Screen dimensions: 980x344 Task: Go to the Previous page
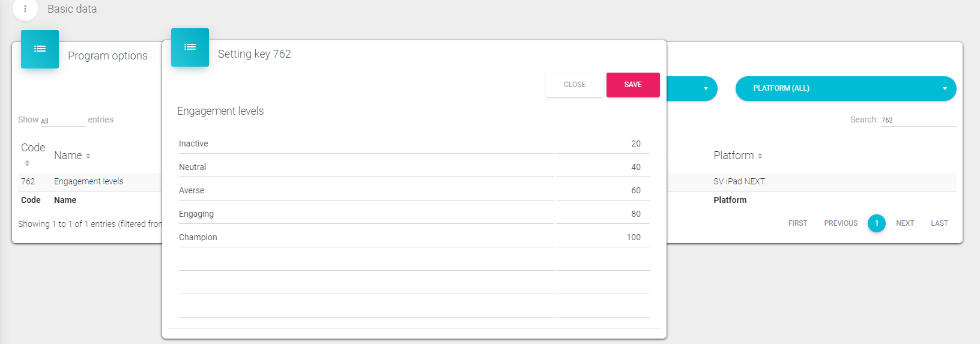[840, 223]
